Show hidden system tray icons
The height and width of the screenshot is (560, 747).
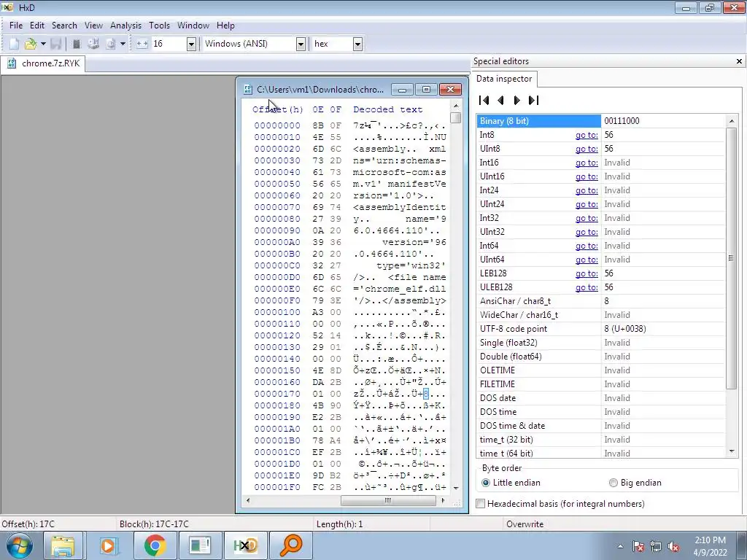click(x=620, y=546)
